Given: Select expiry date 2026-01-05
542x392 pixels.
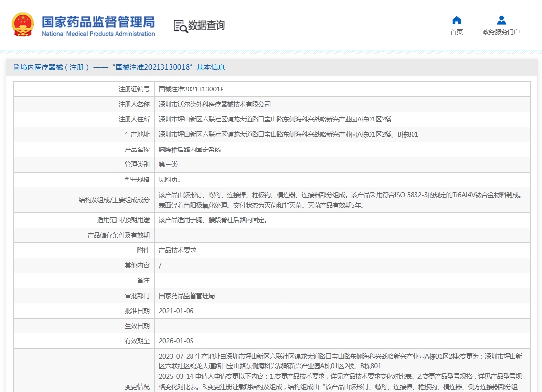Looking at the screenshot, I should click(x=176, y=341).
